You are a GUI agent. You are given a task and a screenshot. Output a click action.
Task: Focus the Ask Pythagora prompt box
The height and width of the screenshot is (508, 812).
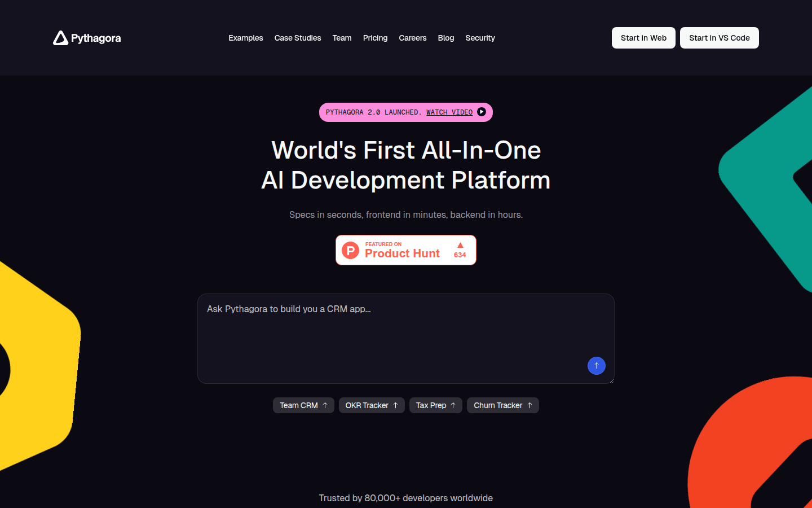tap(406, 339)
